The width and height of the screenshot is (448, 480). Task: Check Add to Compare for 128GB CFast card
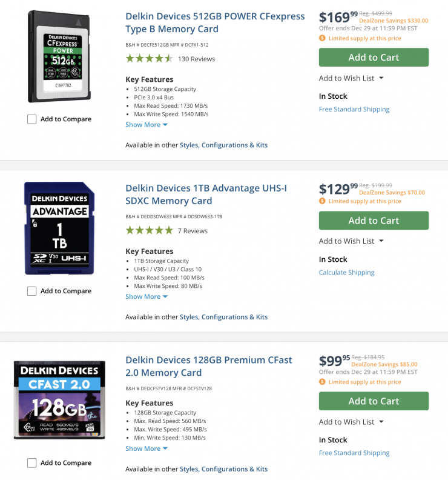(x=32, y=462)
